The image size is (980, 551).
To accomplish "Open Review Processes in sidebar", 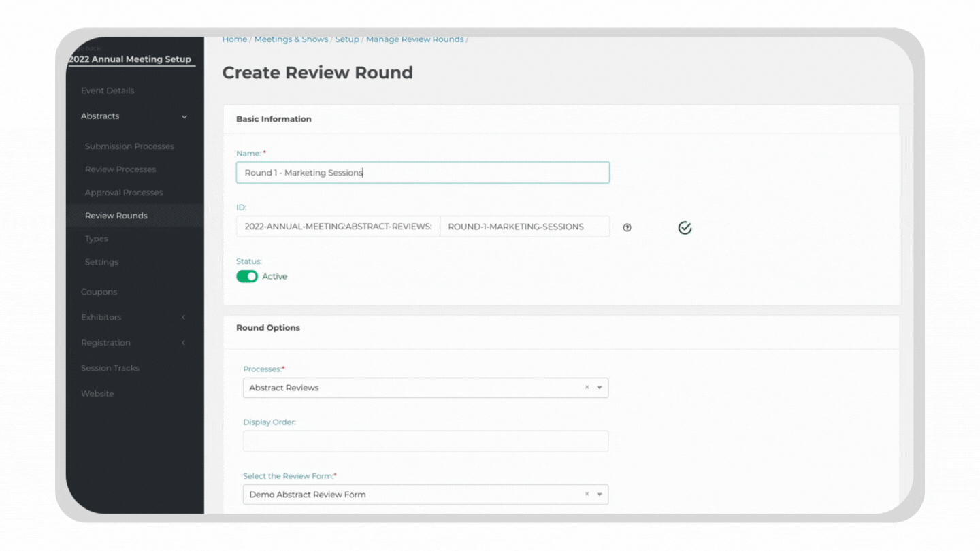I will click(120, 169).
